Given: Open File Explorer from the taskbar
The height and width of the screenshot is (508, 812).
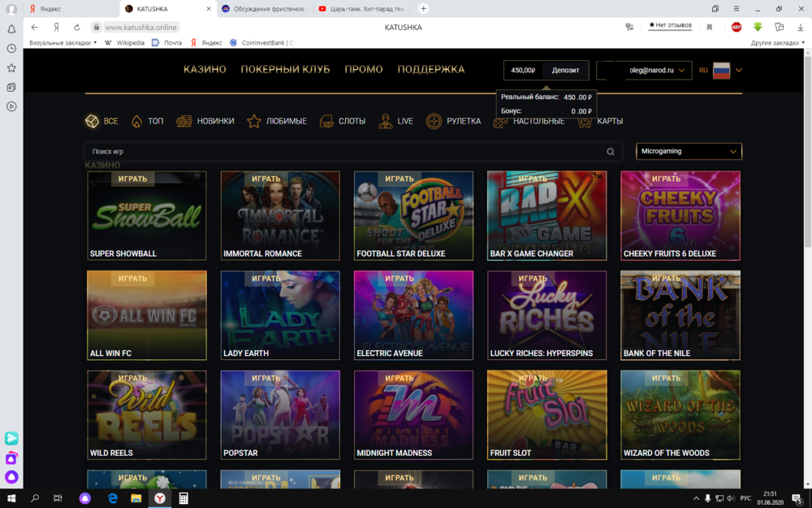Looking at the screenshot, I should pyautogui.click(x=136, y=498).
